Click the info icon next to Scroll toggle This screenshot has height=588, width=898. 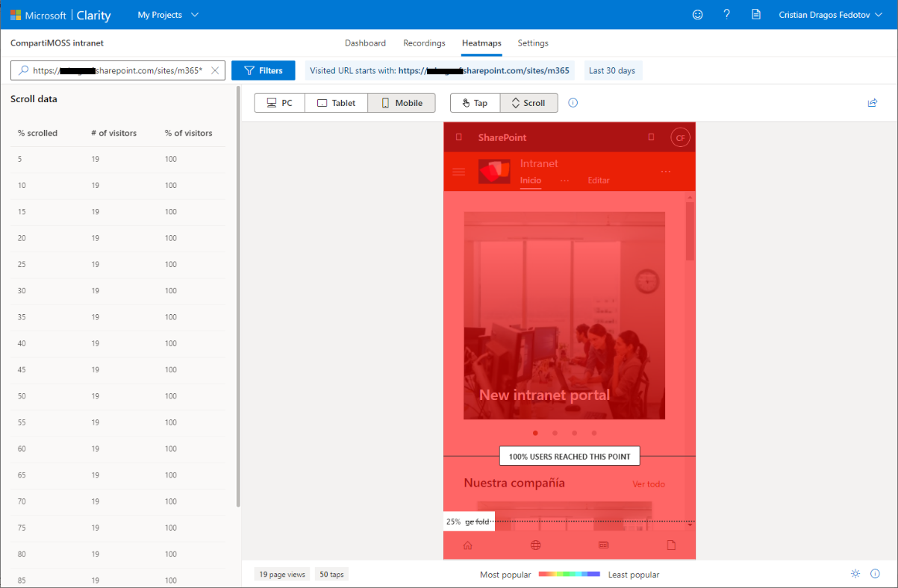(x=573, y=102)
